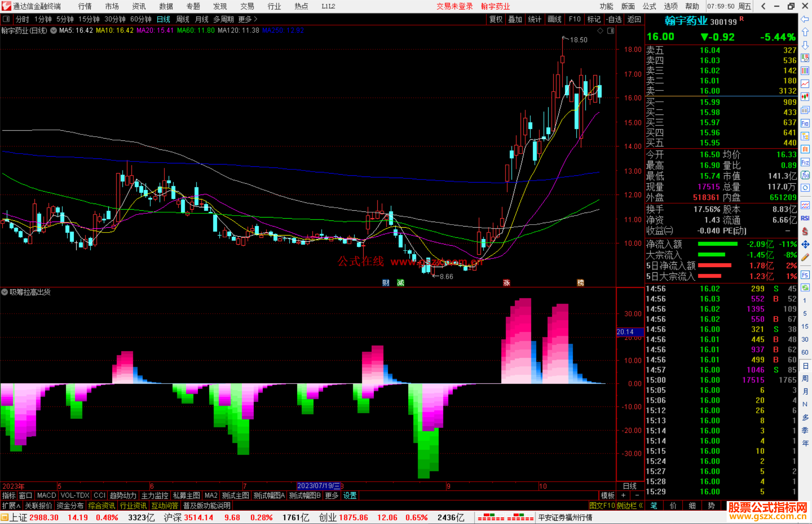This screenshot has height=524, width=812.
Task: Switch to the MACD indicator tab
Action: [46, 495]
